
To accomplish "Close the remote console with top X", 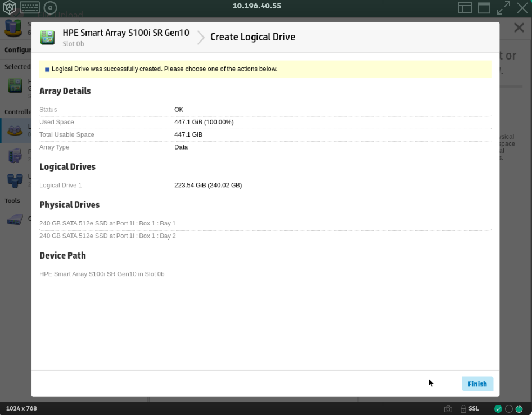I will click(x=522, y=8).
